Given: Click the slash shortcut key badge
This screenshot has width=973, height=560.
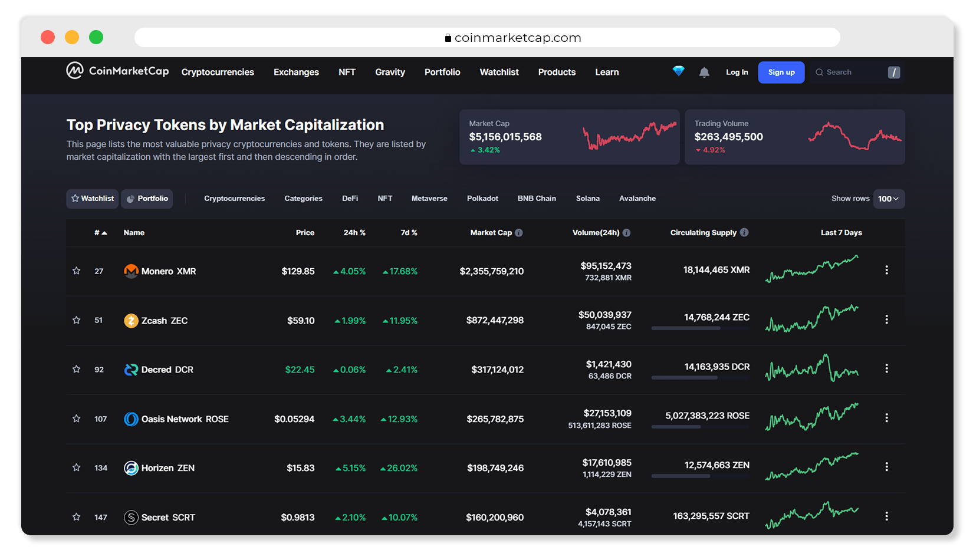Looking at the screenshot, I should tap(894, 73).
